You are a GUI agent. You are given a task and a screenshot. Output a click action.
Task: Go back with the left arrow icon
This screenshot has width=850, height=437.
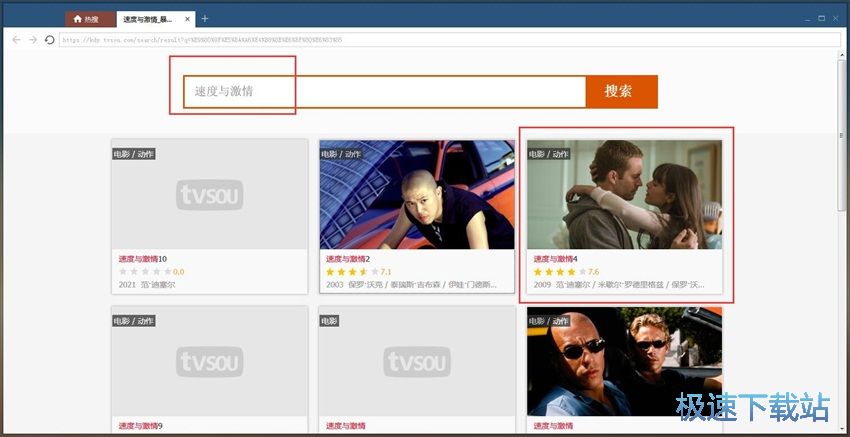16,40
